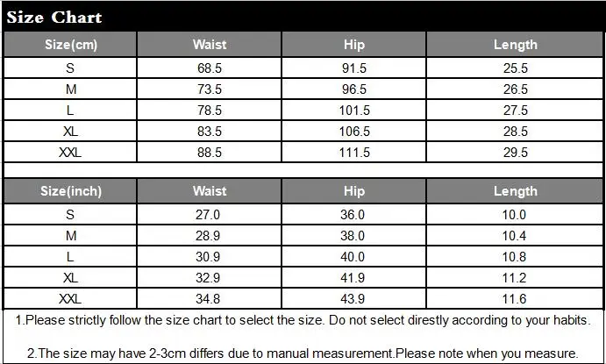Click the Hip header in the cm table
606x364 pixels.
coord(354,45)
